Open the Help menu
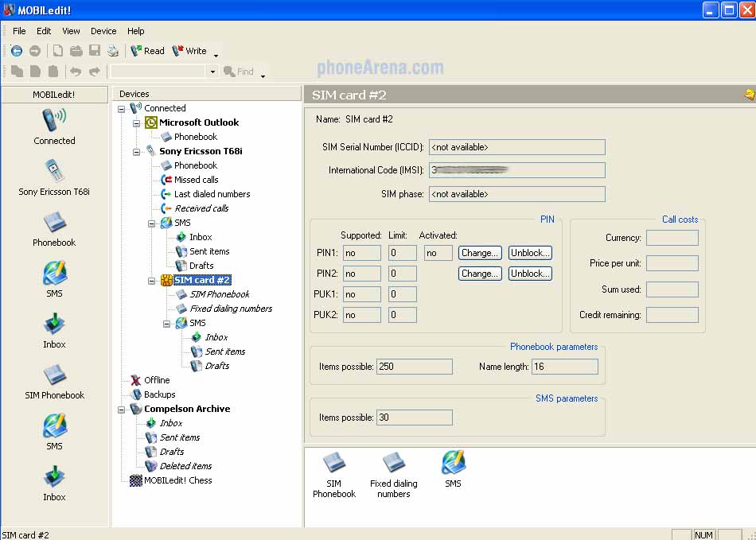 (x=135, y=31)
